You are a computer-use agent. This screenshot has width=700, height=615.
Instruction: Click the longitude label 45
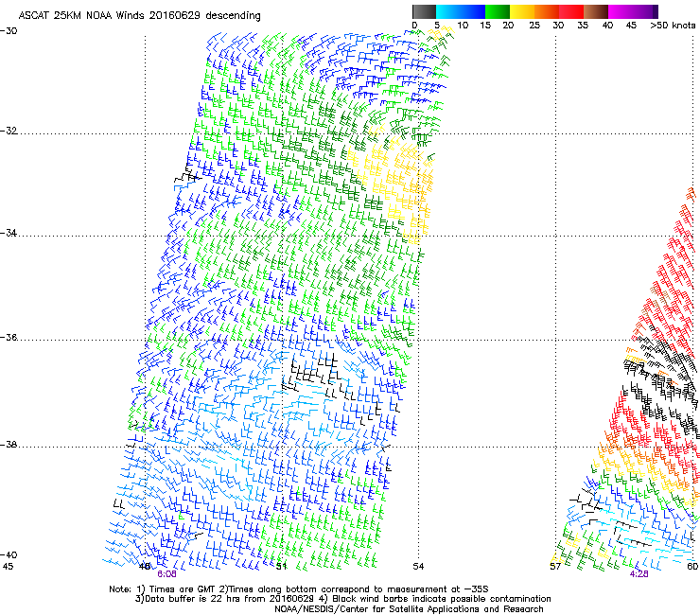click(8, 567)
